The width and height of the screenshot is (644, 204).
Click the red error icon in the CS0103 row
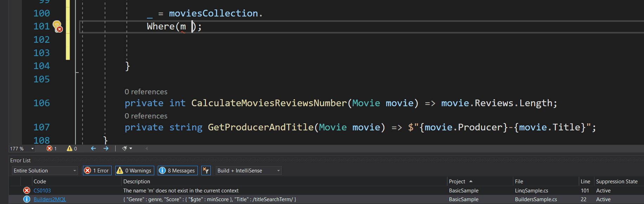pyautogui.click(x=27, y=191)
